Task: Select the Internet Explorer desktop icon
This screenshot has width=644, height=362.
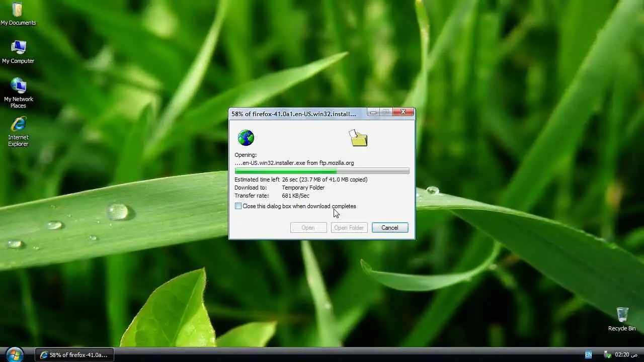Action: pyautogui.click(x=18, y=132)
